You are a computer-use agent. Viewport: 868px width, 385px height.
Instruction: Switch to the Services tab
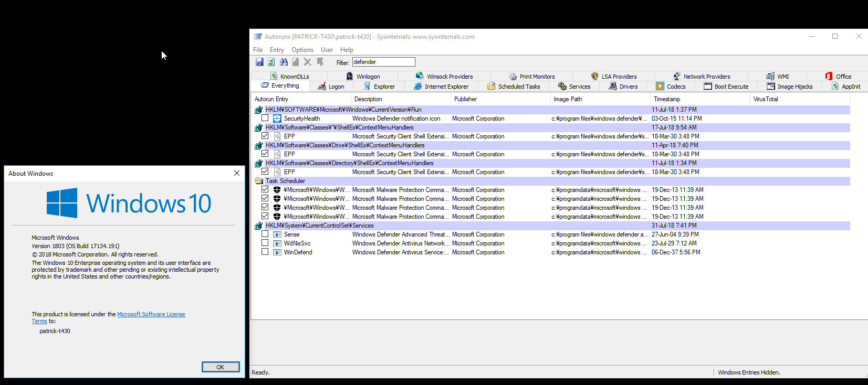click(574, 87)
